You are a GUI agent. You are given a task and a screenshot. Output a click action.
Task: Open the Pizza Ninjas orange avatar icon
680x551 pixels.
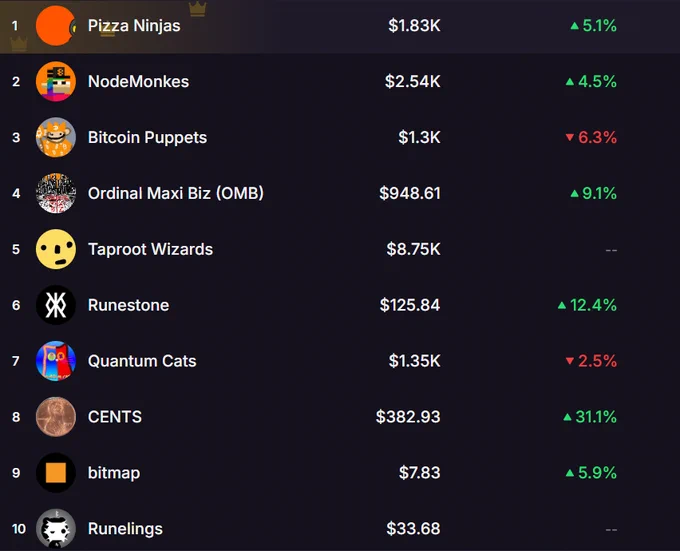click(56, 26)
